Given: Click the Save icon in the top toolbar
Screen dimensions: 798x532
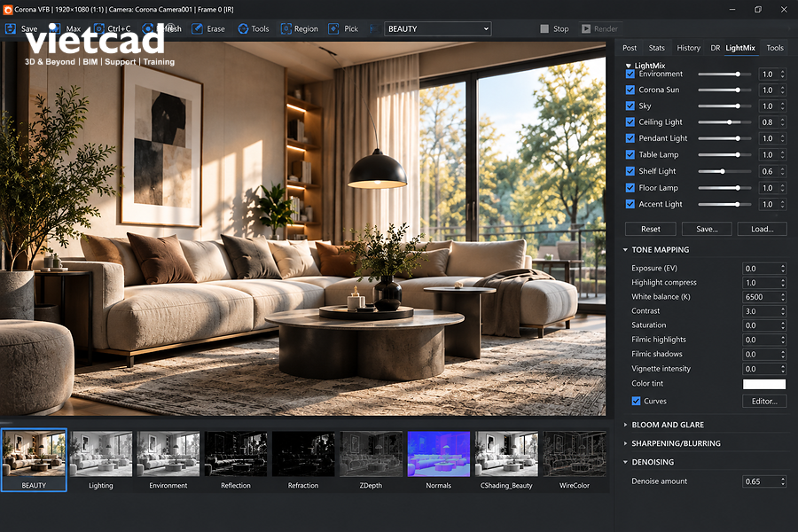Looking at the screenshot, I should (x=10, y=29).
